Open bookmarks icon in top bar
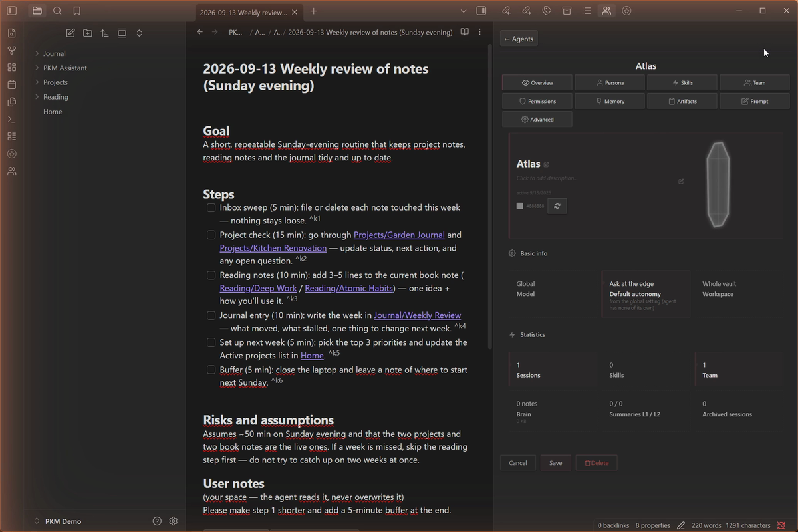Viewport: 798px width, 532px height. (77, 11)
